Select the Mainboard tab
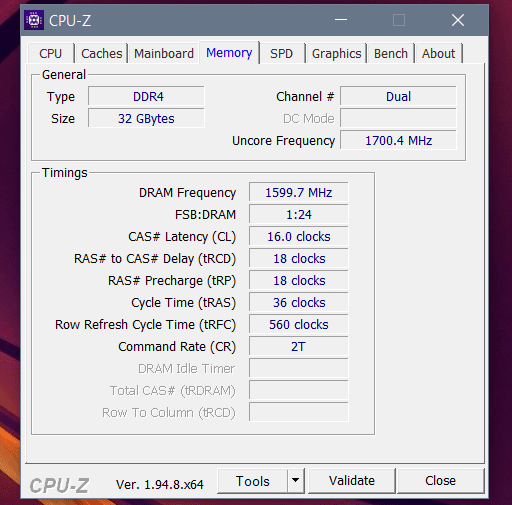 pyautogui.click(x=164, y=53)
